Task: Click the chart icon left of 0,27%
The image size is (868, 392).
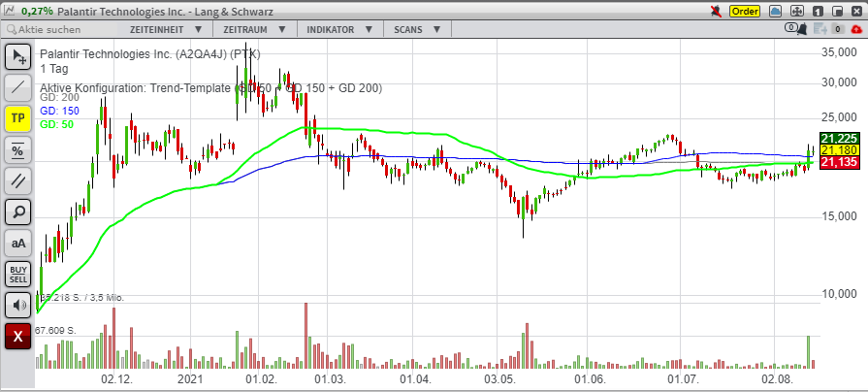Action: pyautogui.click(x=11, y=11)
